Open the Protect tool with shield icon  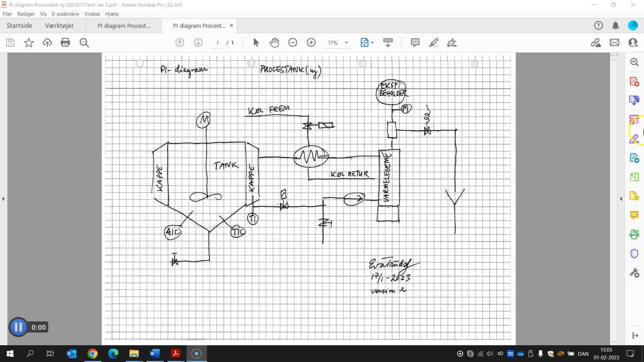coord(634,253)
